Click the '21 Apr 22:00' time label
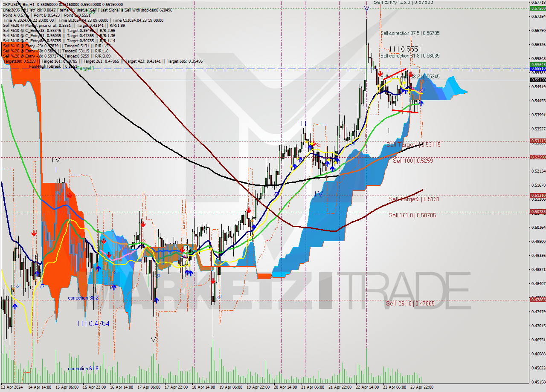 click(x=340, y=387)
